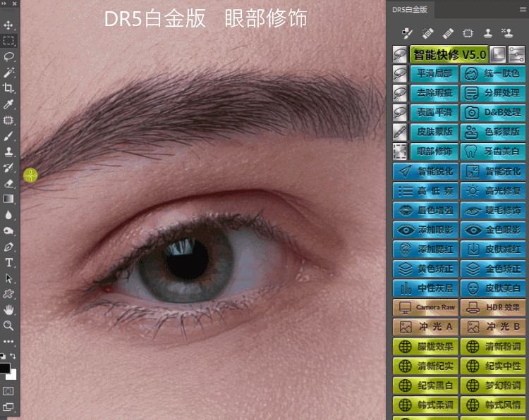Image resolution: width=529 pixels, height=420 pixels.
Task: Open the extra tools ellipsis menu
Action: (9, 342)
